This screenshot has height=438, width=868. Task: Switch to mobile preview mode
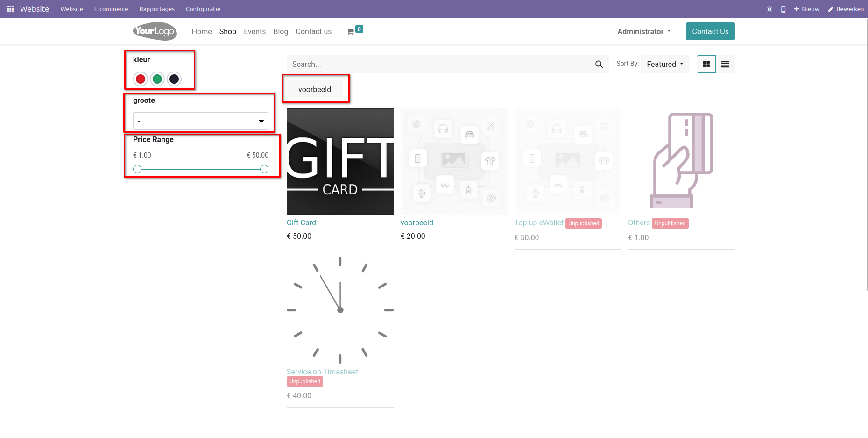tap(783, 9)
